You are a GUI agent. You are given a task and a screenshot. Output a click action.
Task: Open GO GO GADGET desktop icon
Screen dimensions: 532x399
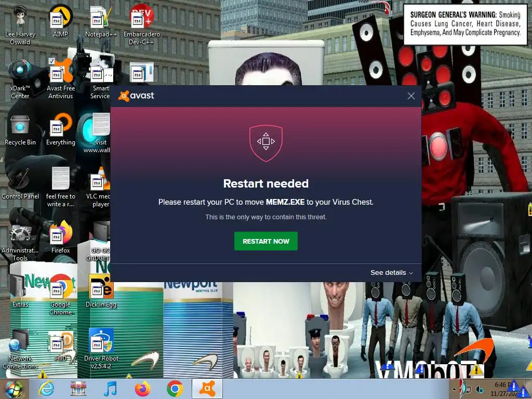pos(98,241)
